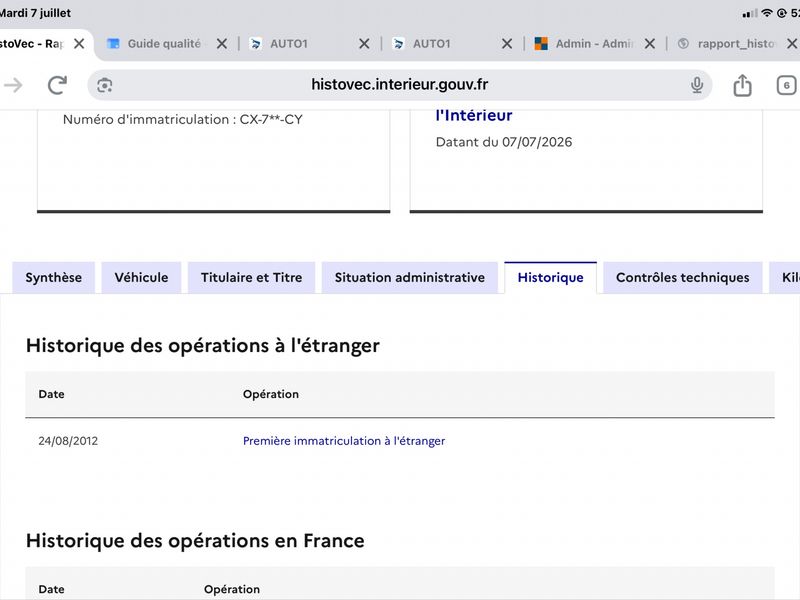
Task: Close the Guide qualité tab
Action: pos(222,44)
